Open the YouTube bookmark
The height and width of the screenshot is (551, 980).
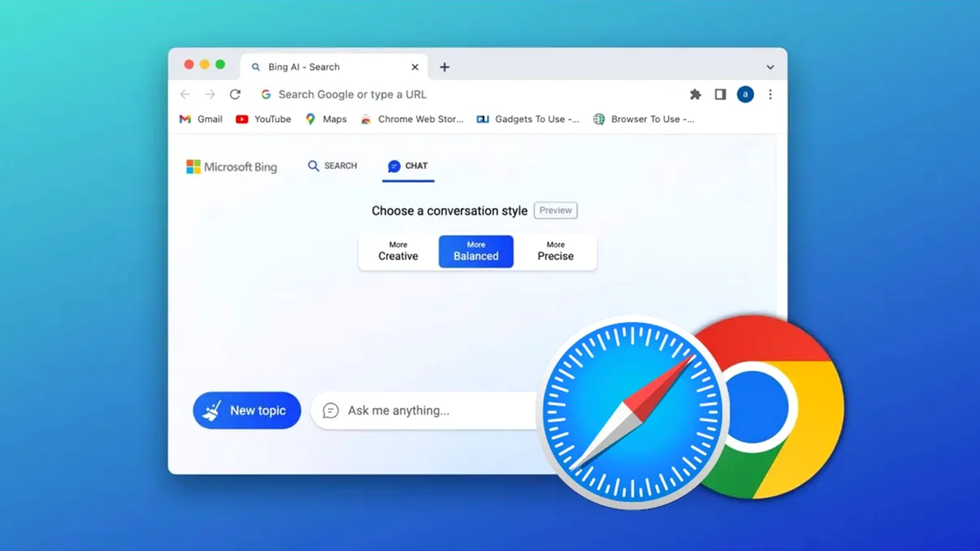263,119
